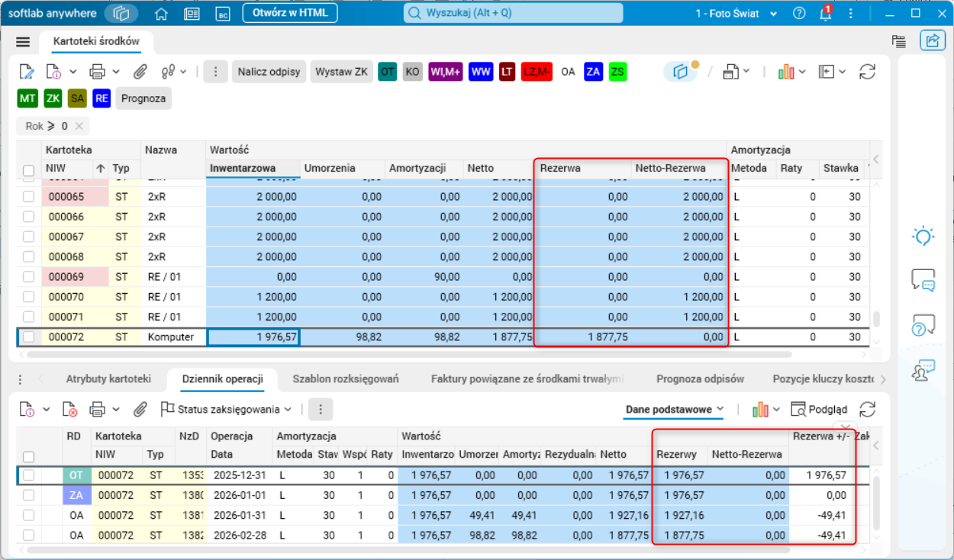
Task: Click the home icon in title bar
Action: (x=161, y=14)
